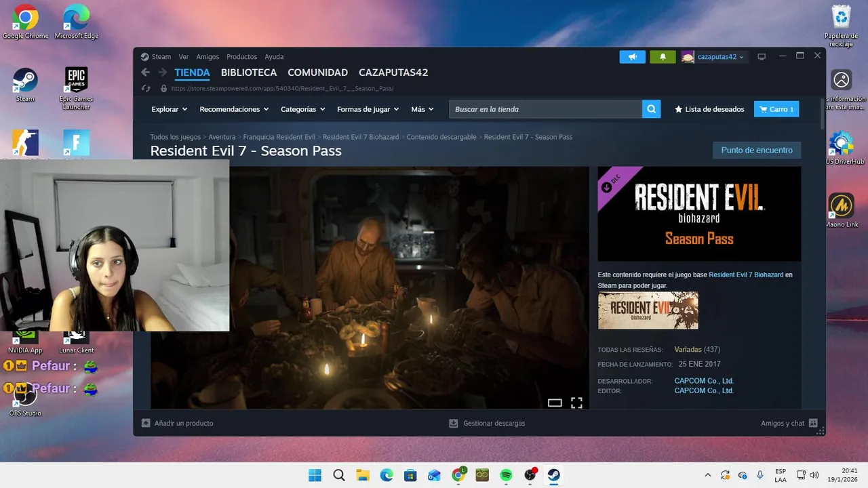Click the Season Pass header image
The height and width of the screenshot is (488, 868).
(x=699, y=214)
